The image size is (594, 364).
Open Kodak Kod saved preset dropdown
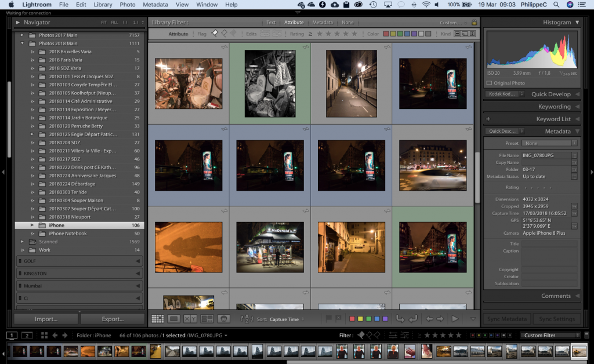504,94
